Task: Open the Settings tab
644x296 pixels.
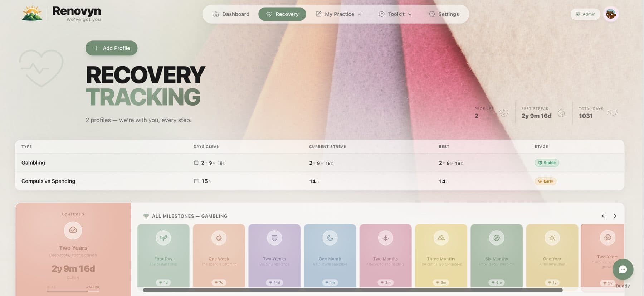Action: point(444,14)
